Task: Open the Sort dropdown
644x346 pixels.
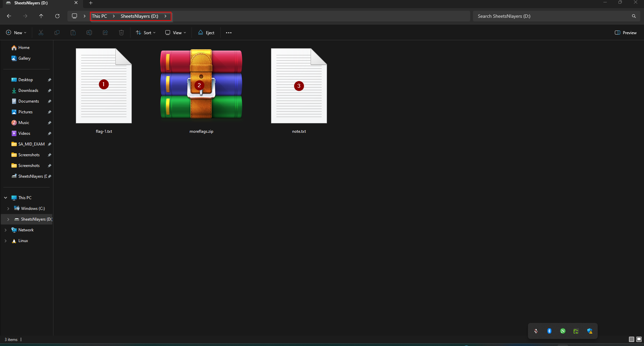Action: click(146, 33)
